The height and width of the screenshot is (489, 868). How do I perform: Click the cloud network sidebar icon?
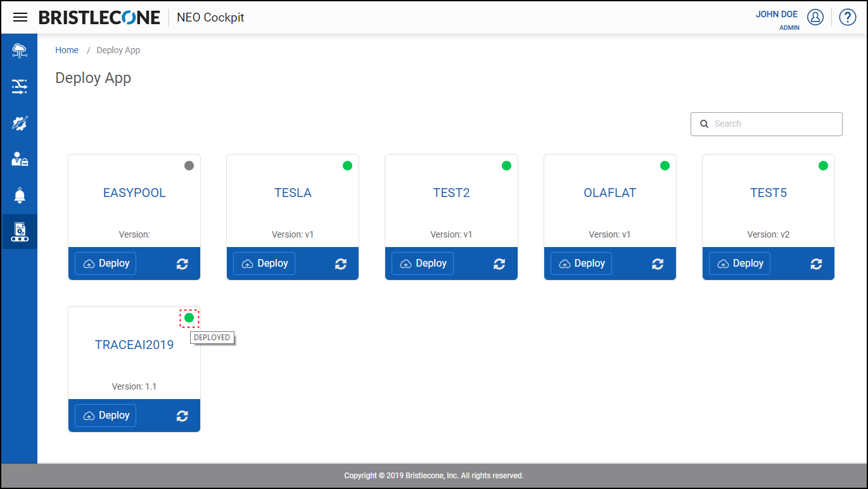coord(20,51)
